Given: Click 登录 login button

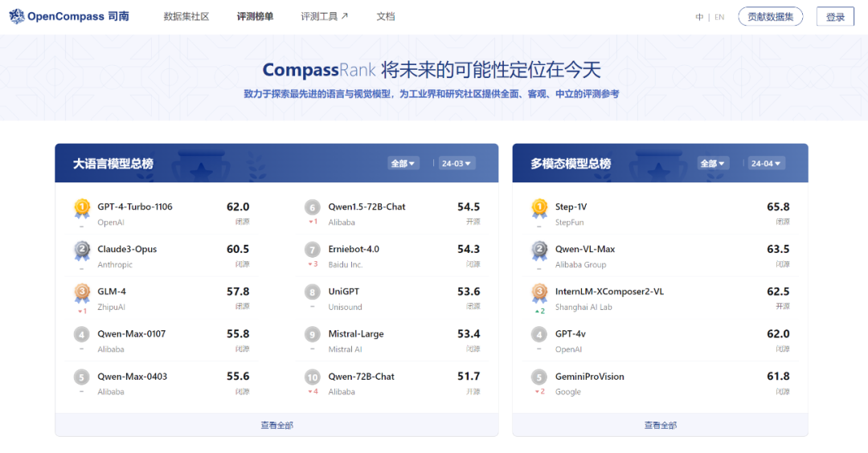Looking at the screenshot, I should 835,17.
